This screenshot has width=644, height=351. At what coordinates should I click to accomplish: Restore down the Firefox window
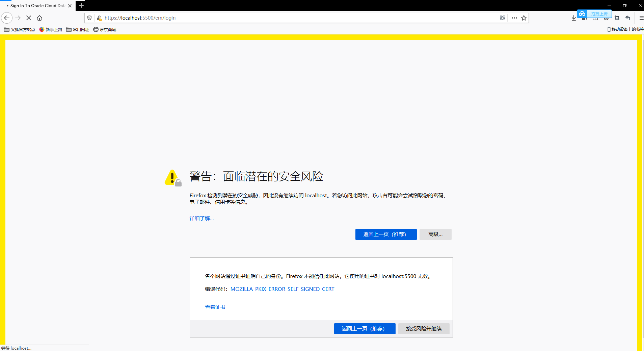tap(625, 5)
